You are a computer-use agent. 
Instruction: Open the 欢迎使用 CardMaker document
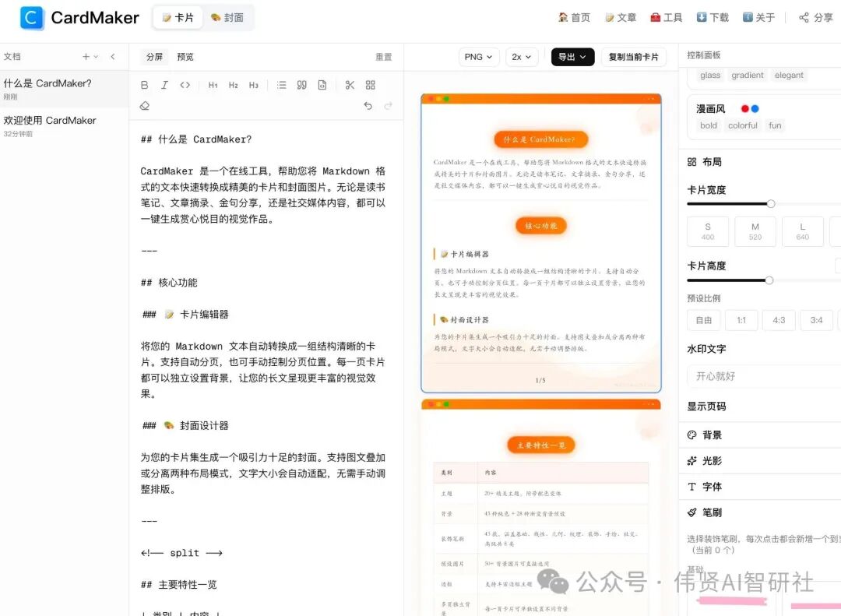pyautogui.click(x=65, y=126)
